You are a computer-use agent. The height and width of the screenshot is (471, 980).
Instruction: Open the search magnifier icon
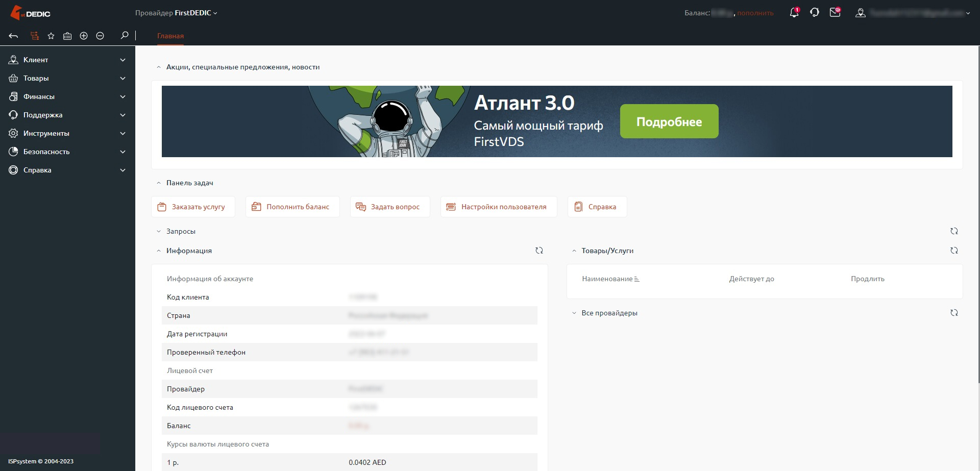[124, 35]
